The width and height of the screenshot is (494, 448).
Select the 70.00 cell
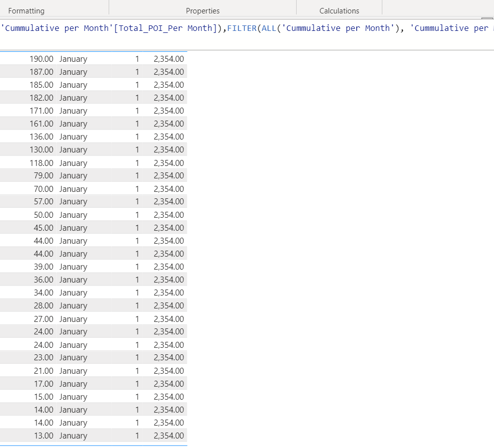click(43, 189)
